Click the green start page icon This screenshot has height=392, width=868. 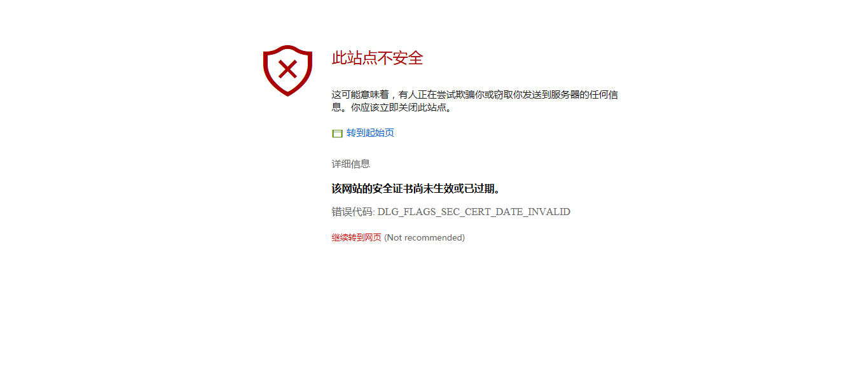point(337,134)
